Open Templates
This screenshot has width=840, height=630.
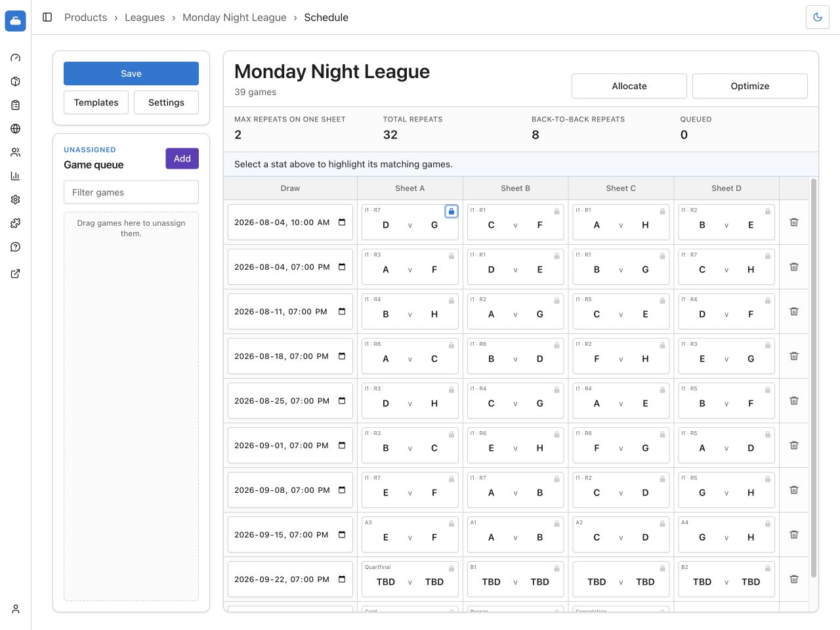(x=96, y=102)
